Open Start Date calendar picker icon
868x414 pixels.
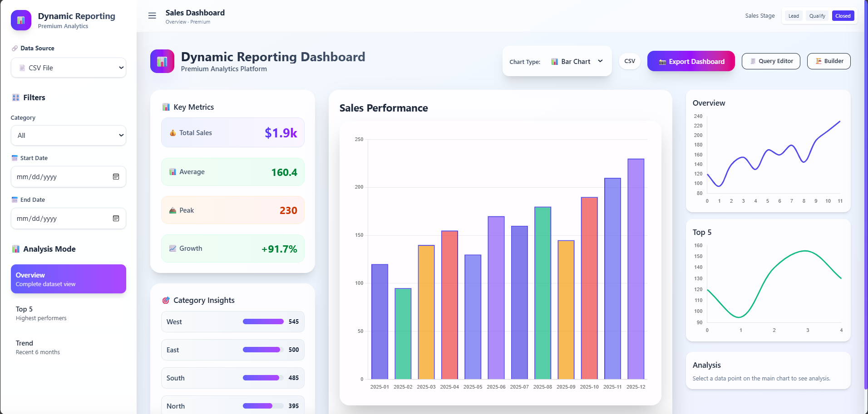point(116,177)
